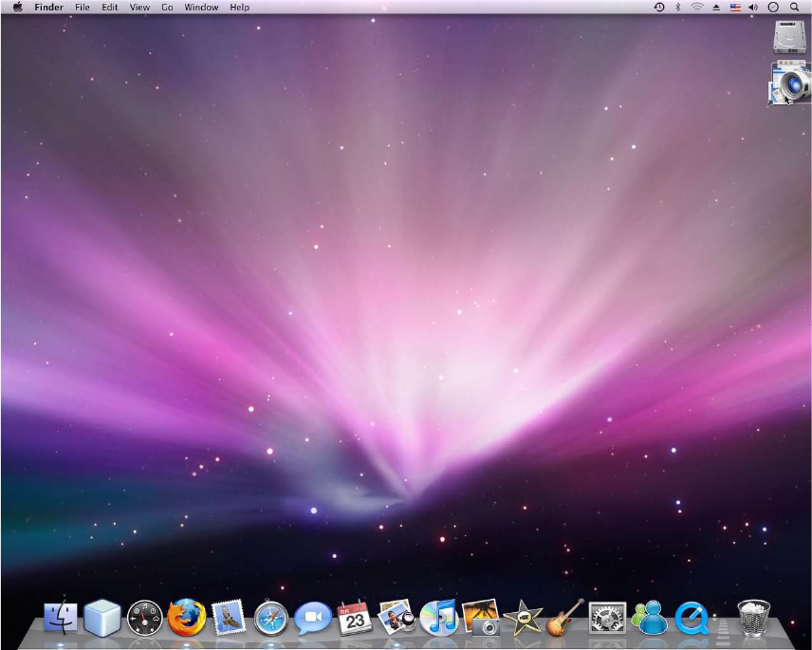Image resolution: width=812 pixels, height=650 pixels.
Task: Open Mail stamp icon in the Dock
Action: 229,618
